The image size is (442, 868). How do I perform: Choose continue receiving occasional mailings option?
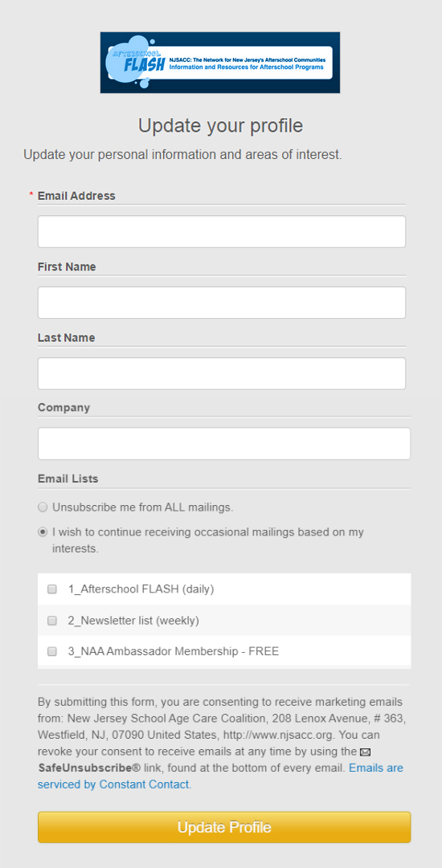tap(42, 532)
